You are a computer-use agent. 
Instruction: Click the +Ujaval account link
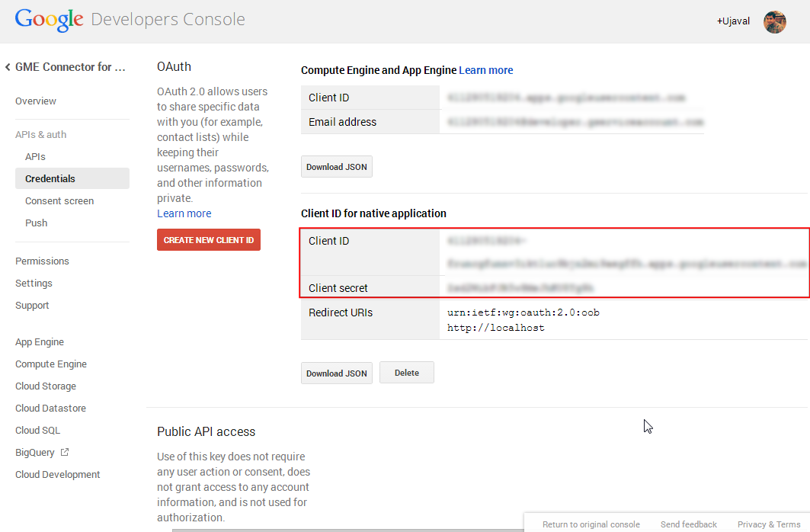[x=734, y=21]
